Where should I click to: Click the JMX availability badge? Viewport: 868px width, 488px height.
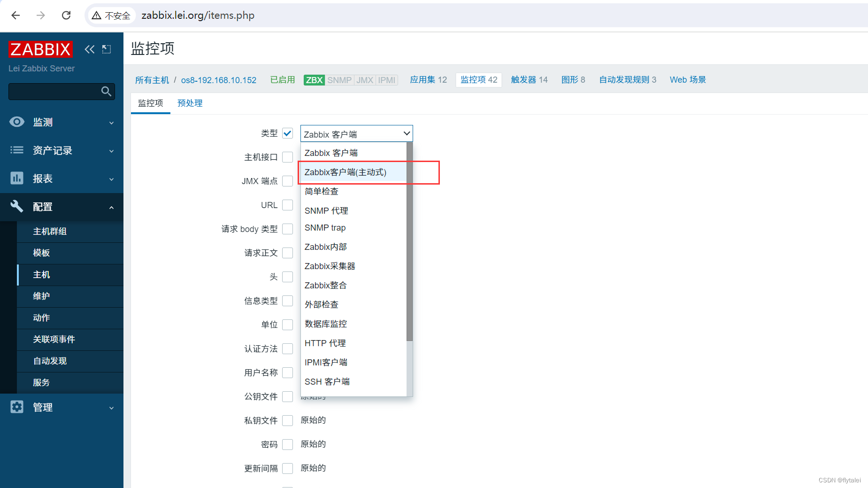pyautogui.click(x=365, y=80)
